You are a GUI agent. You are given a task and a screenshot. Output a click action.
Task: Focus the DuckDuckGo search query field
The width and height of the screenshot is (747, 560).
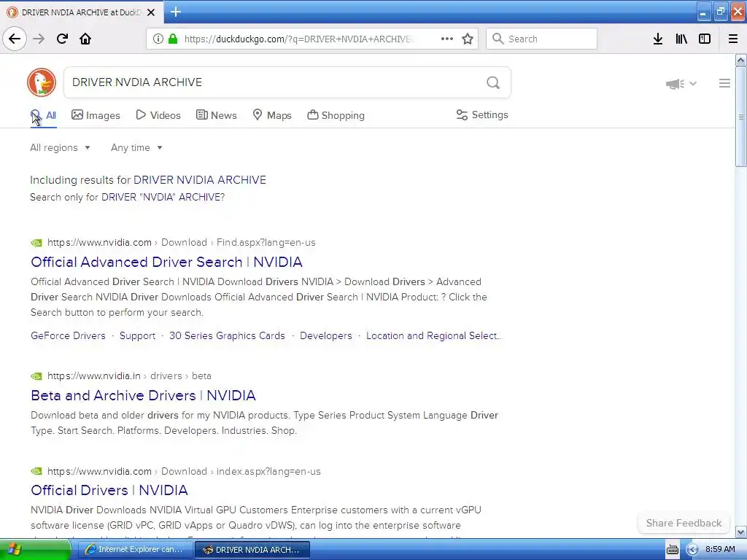coord(274,82)
